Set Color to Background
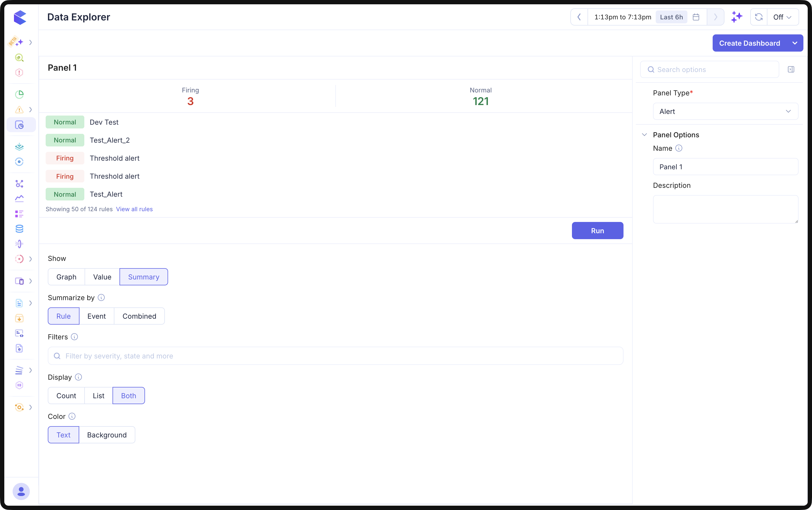This screenshot has width=812, height=510. coord(107,435)
